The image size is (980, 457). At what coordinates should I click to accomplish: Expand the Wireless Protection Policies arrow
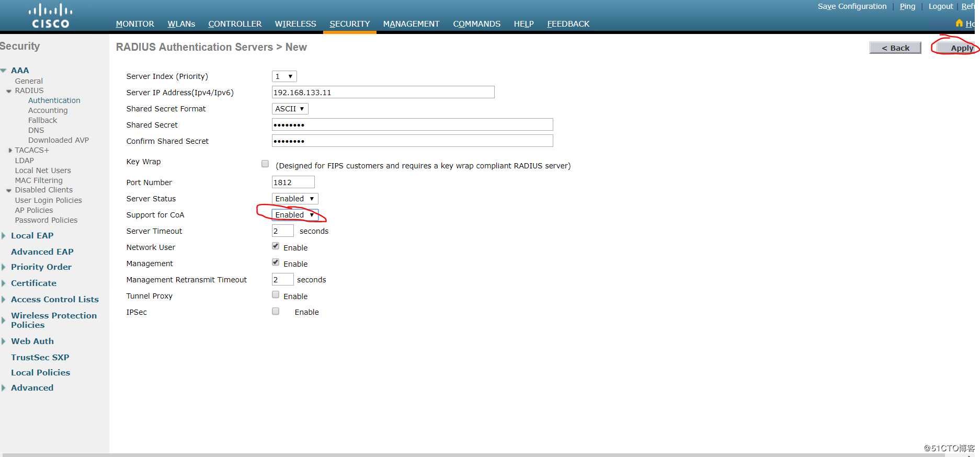[x=3, y=320]
